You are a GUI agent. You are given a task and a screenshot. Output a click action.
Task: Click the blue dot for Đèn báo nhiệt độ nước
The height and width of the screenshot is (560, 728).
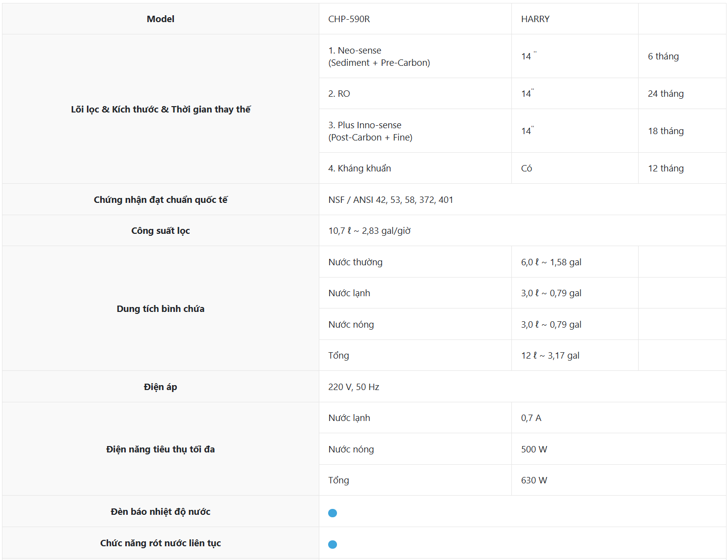coord(333,513)
